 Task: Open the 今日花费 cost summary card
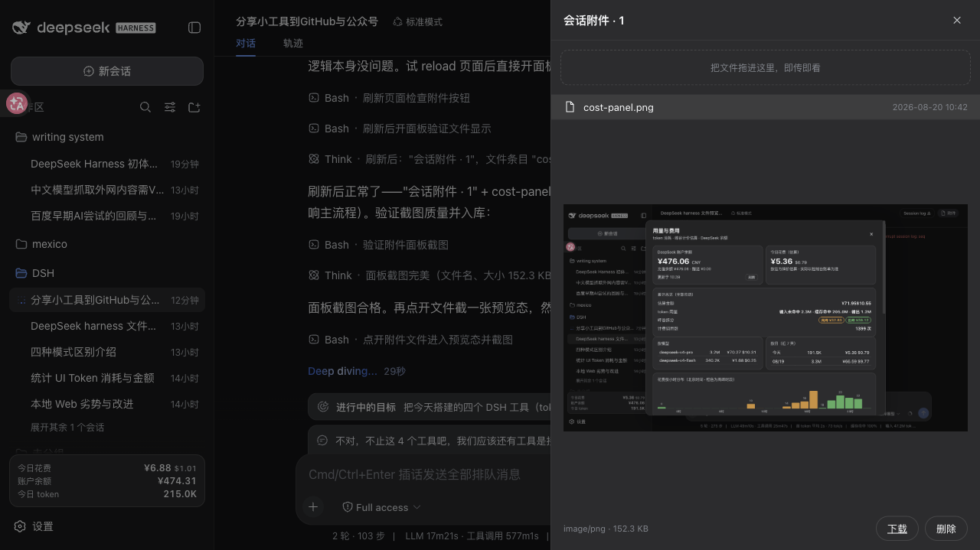(x=107, y=481)
